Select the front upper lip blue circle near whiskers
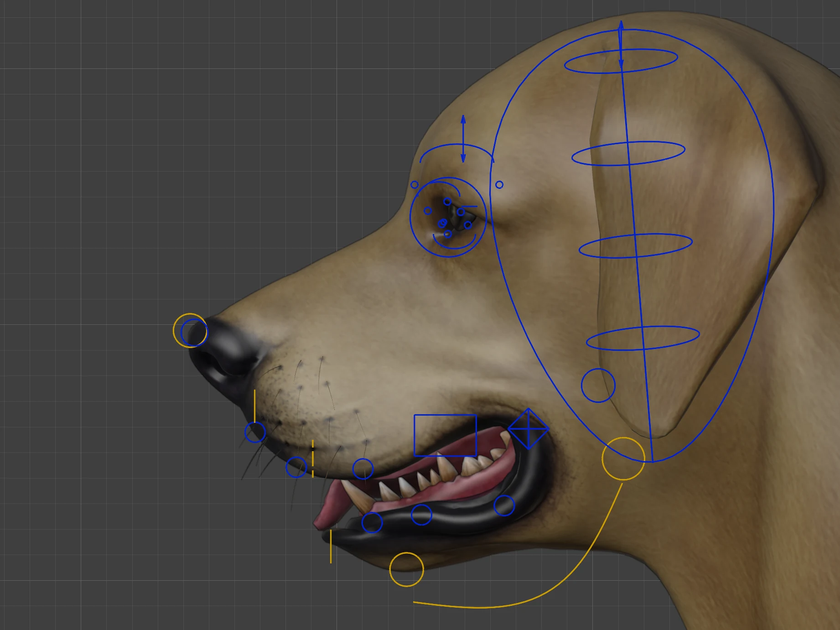This screenshot has width=840, height=630. pos(255,432)
